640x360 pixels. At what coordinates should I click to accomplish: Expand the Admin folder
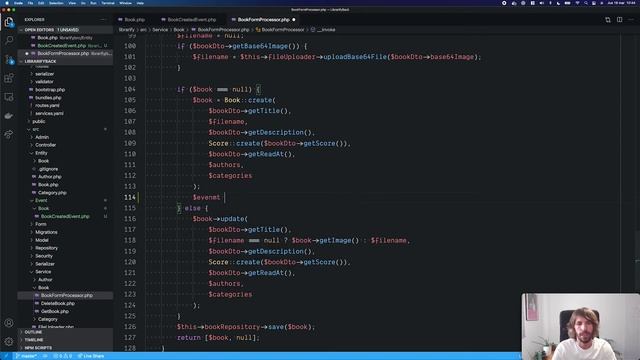[x=42, y=137]
